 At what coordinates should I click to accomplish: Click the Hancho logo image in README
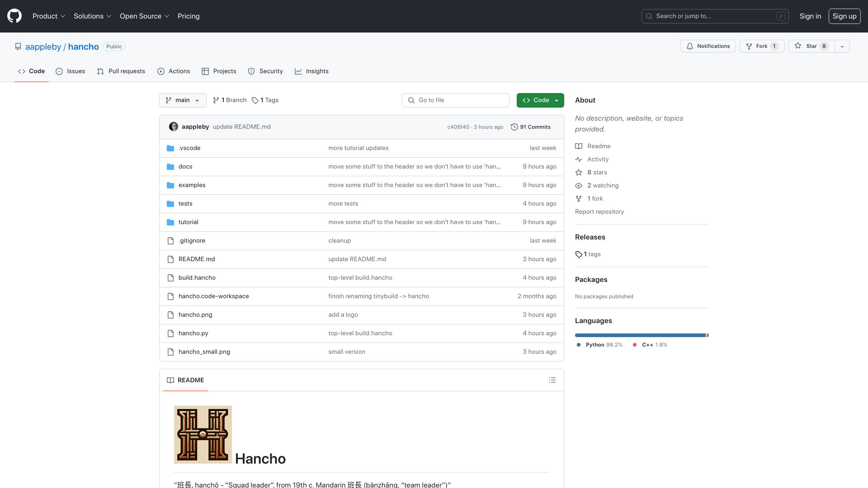click(x=203, y=435)
